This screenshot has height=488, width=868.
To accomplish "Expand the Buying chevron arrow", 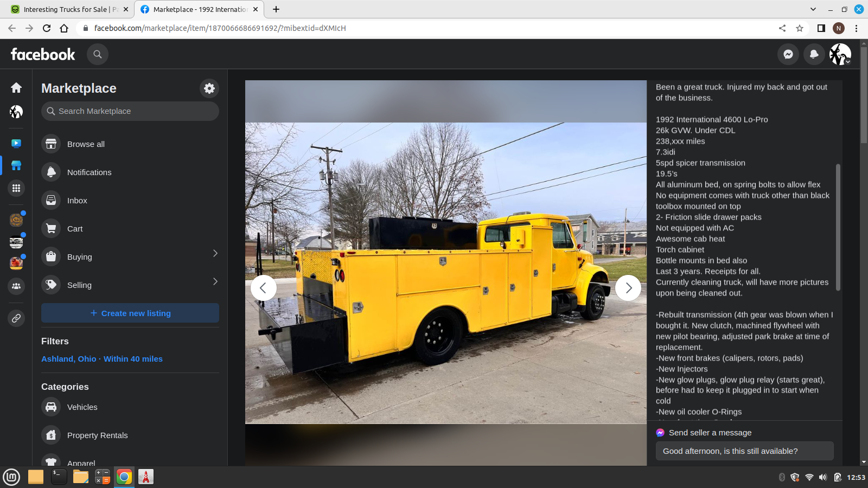I will click(x=215, y=253).
